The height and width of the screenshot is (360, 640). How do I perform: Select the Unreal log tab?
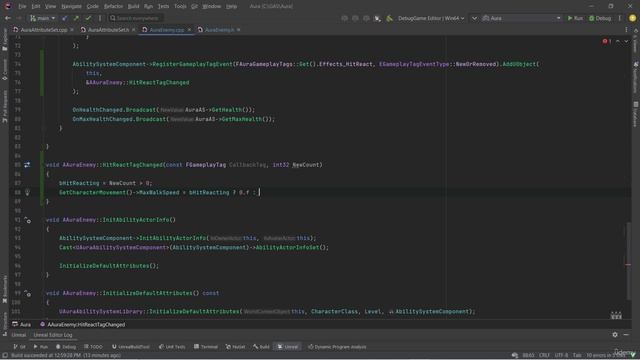pyautogui.click(x=19, y=335)
